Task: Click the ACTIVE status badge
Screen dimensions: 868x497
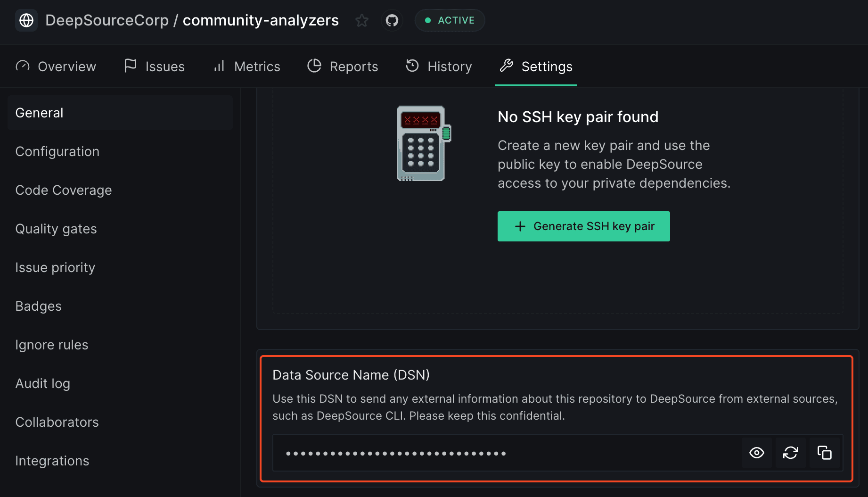Action: pyautogui.click(x=450, y=20)
